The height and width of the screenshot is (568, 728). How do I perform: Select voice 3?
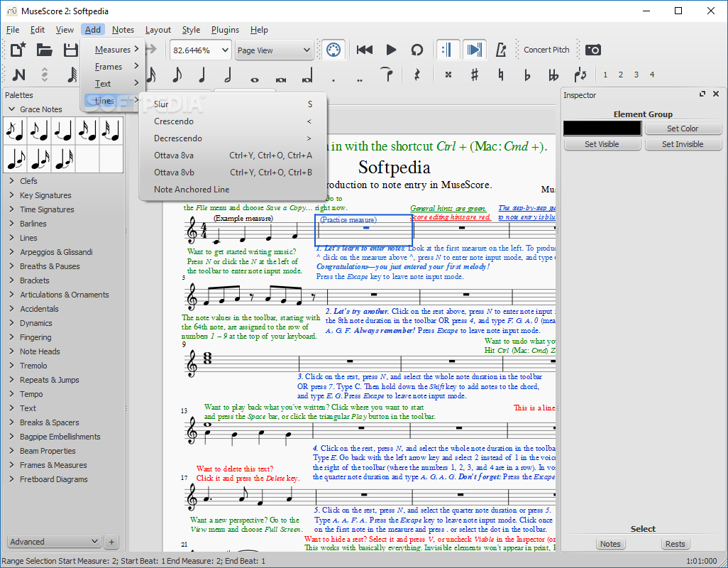pos(636,75)
